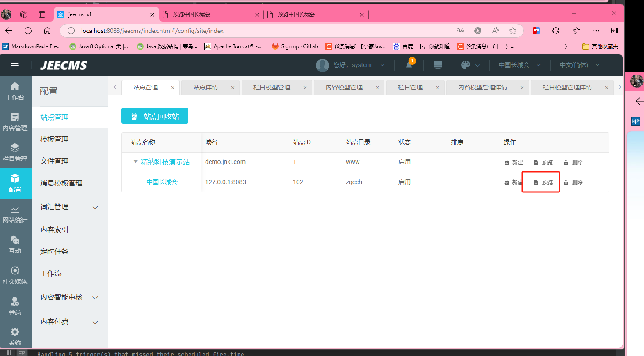Viewport: 644px width, 356px height.
Task: Open 网站统计 sidebar icon
Action: coord(15,214)
